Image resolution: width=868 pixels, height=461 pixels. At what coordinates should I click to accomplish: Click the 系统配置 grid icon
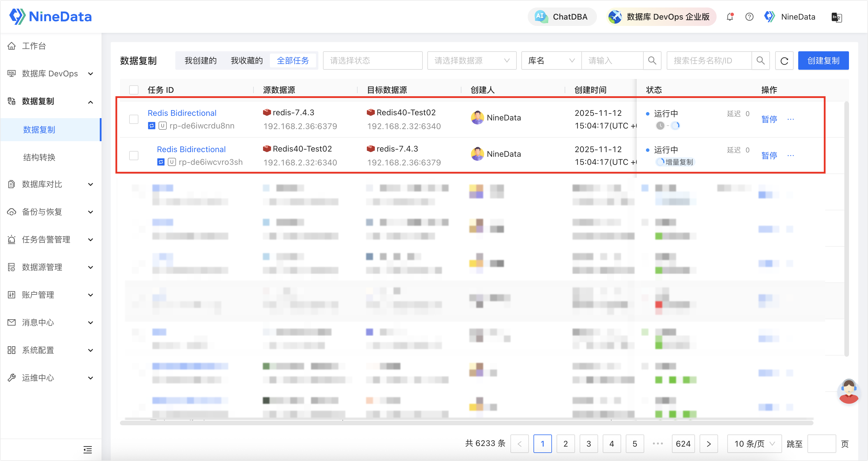pyautogui.click(x=12, y=350)
